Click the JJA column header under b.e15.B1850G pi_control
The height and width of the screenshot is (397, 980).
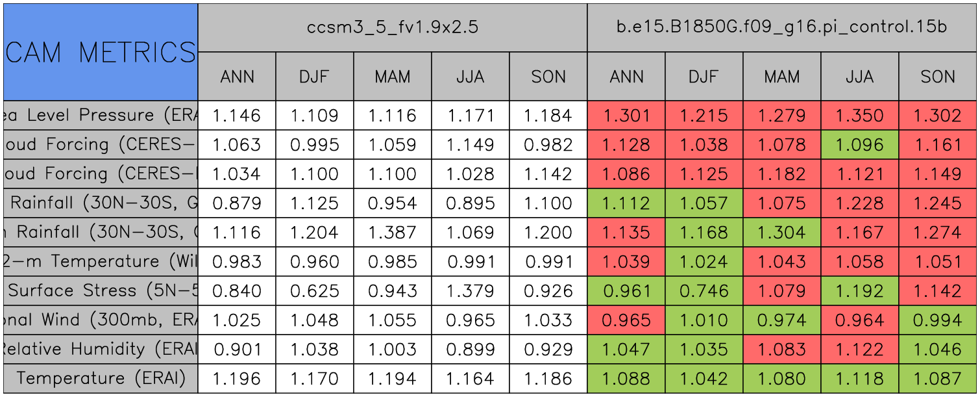click(x=859, y=77)
